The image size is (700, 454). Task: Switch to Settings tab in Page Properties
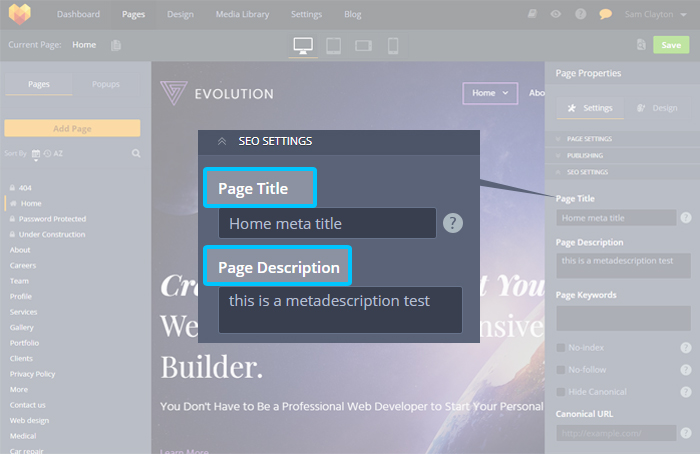(590, 108)
